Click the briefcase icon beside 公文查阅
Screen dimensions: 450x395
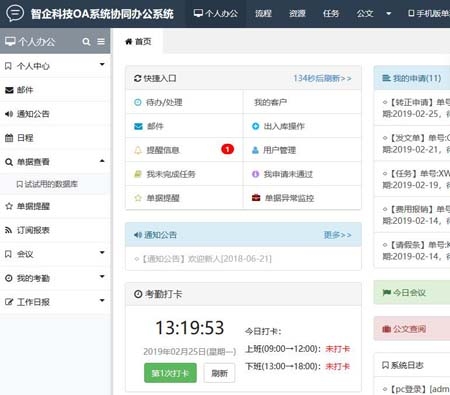tap(387, 329)
